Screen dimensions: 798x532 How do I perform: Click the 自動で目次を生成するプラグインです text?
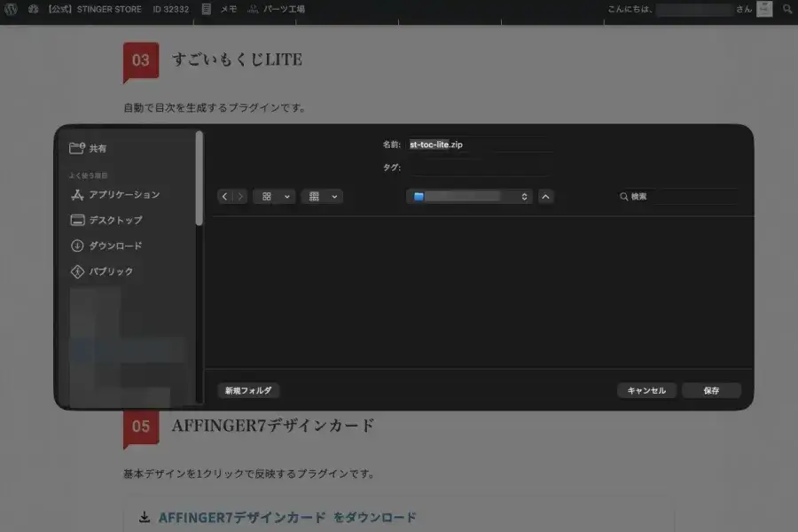[215, 108]
